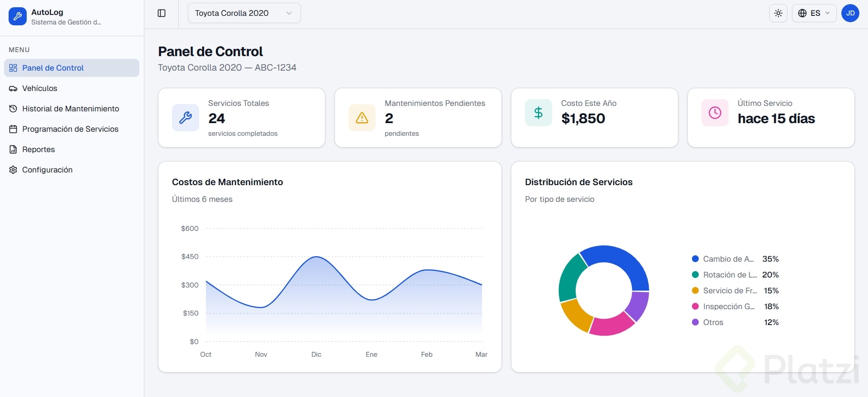Open the Toyota Corolla 2020 vehicle dropdown
The width and height of the screenshot is (868, 397).
coord(244,13)
